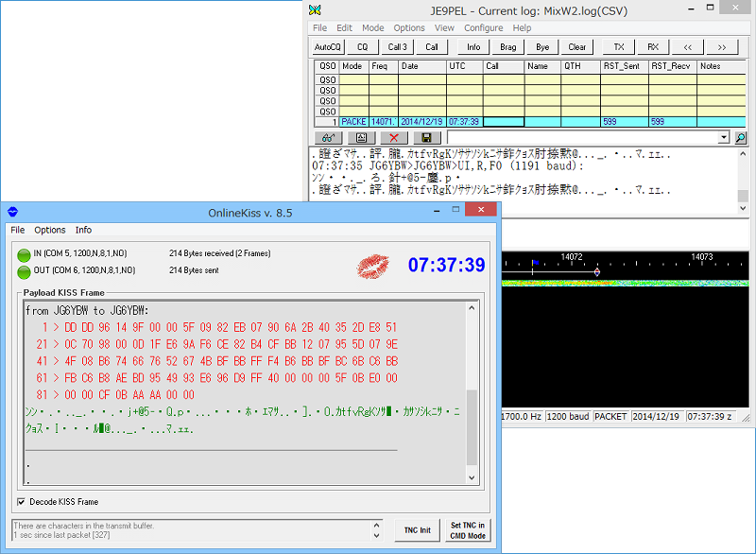Click the callbook lookup icon button
Image resolution: width=756 pixels, height=554 pixels.
tap(361, 138)
